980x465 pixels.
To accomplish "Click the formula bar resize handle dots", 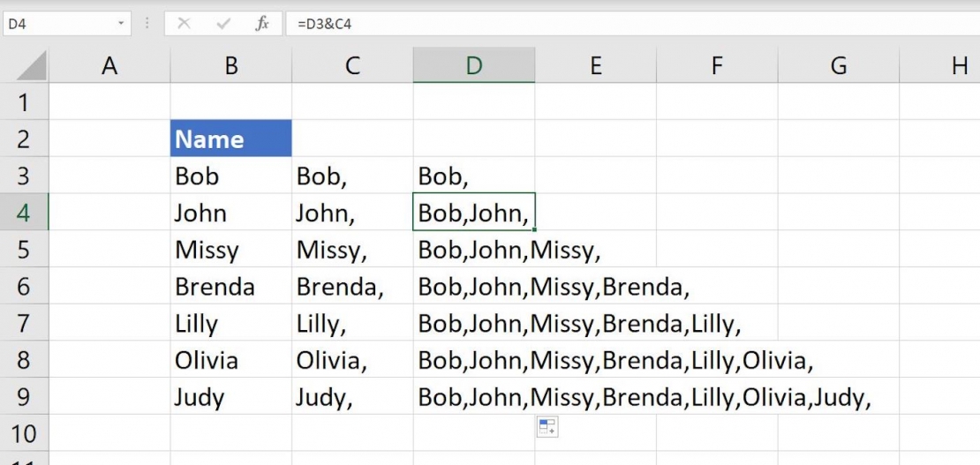I will pyautogui.click(x=147, y=24).
